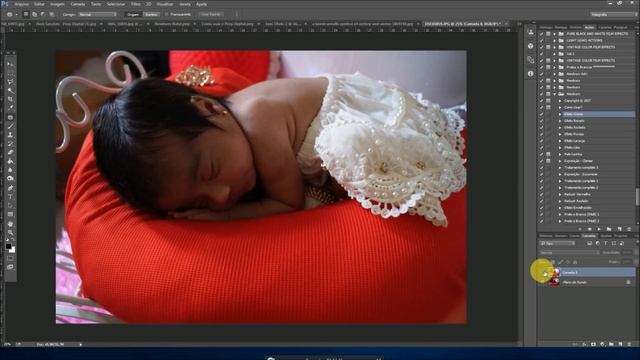This screenshot has height=360, width=640.
Task: Expand the Efeito Creme action steps
Action: pyautogui.click(x=560, y=114)
